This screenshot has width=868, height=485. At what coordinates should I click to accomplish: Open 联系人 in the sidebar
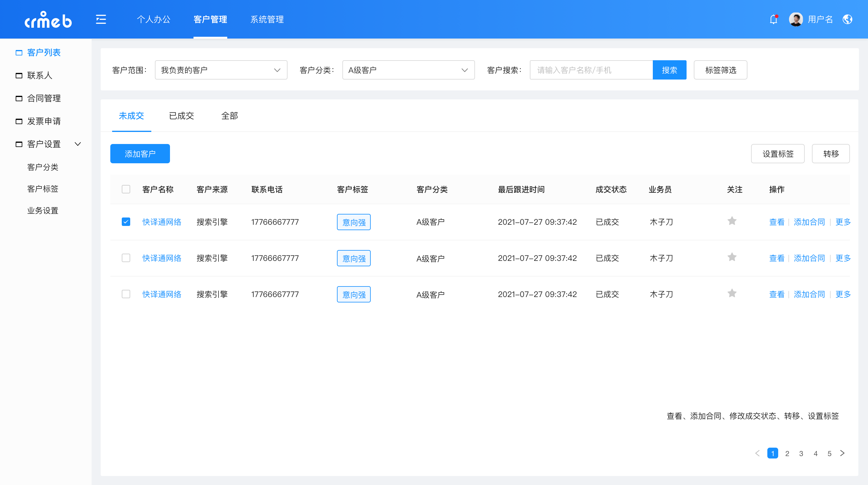click(40, 75)
